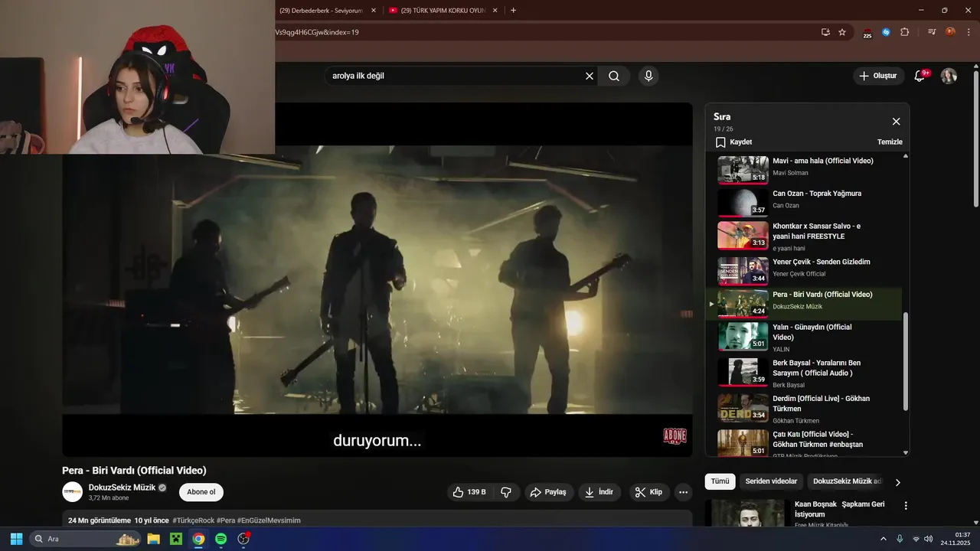The width and height of the screenshot is (980, 551).
Task: Click the ABONE watermark in video
Action: pyautogui.click(x=675, y=436)
